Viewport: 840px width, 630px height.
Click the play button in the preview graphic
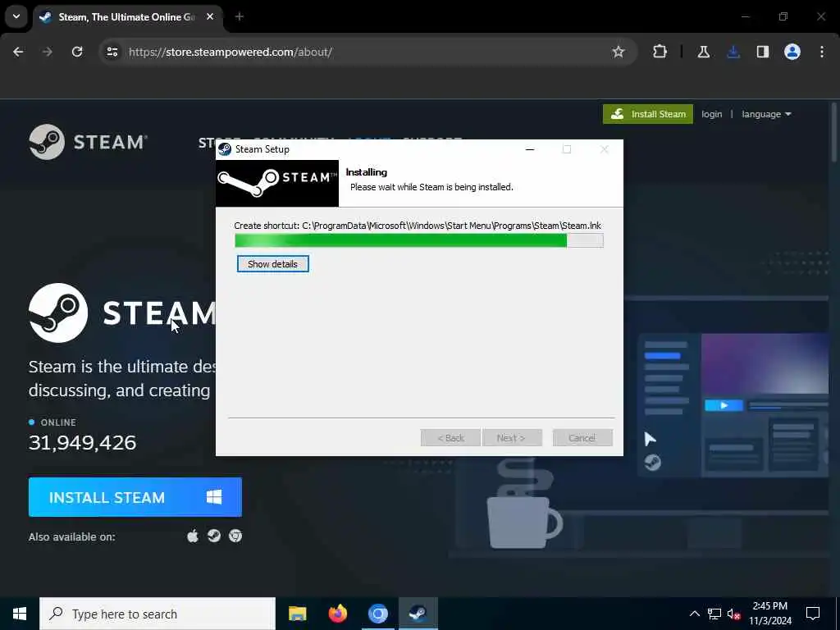[x=724, y=405]
